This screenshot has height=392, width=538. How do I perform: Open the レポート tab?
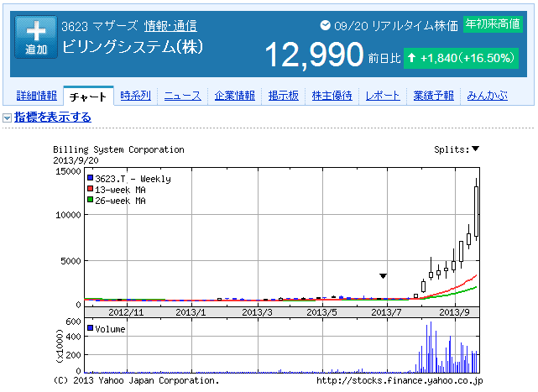[x=383, y=96]
